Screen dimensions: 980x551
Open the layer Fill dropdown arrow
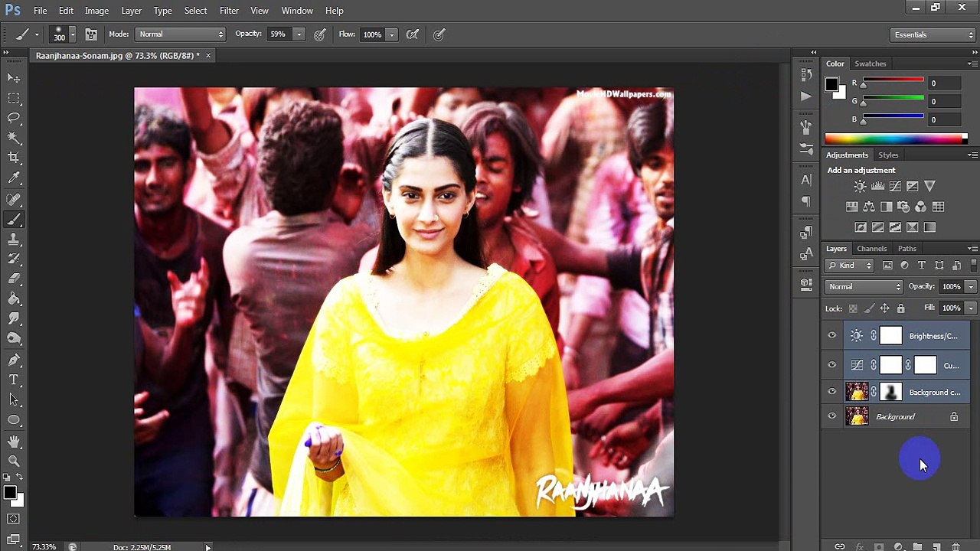pos(971,308)
